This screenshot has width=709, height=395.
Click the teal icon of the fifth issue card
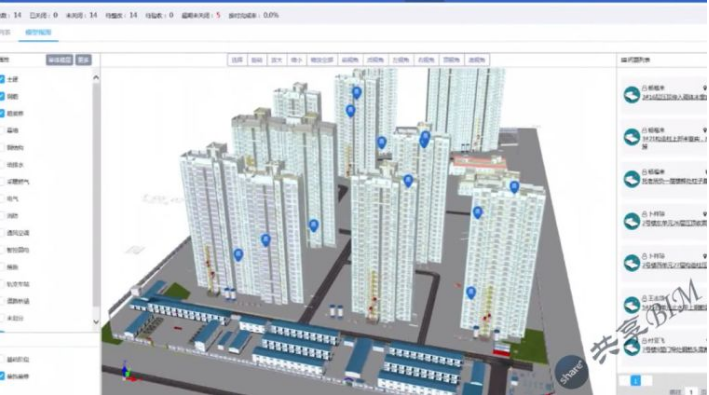pos(632,263)
